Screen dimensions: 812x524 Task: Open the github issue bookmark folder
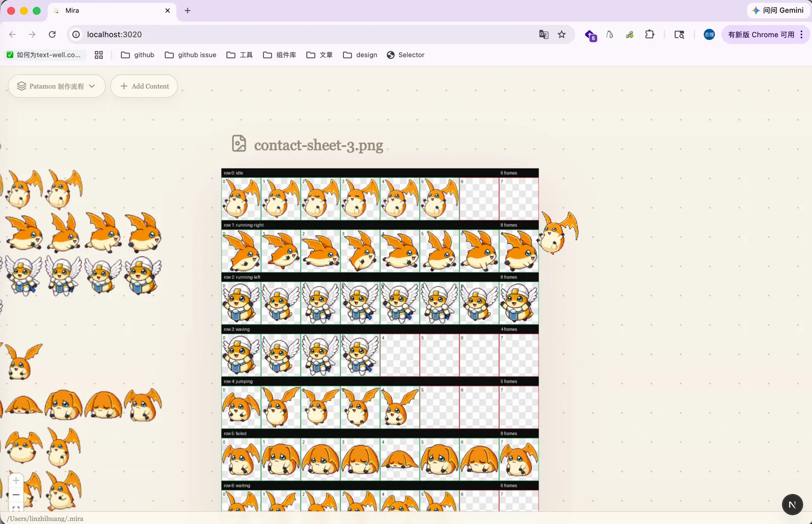point(191,55)
